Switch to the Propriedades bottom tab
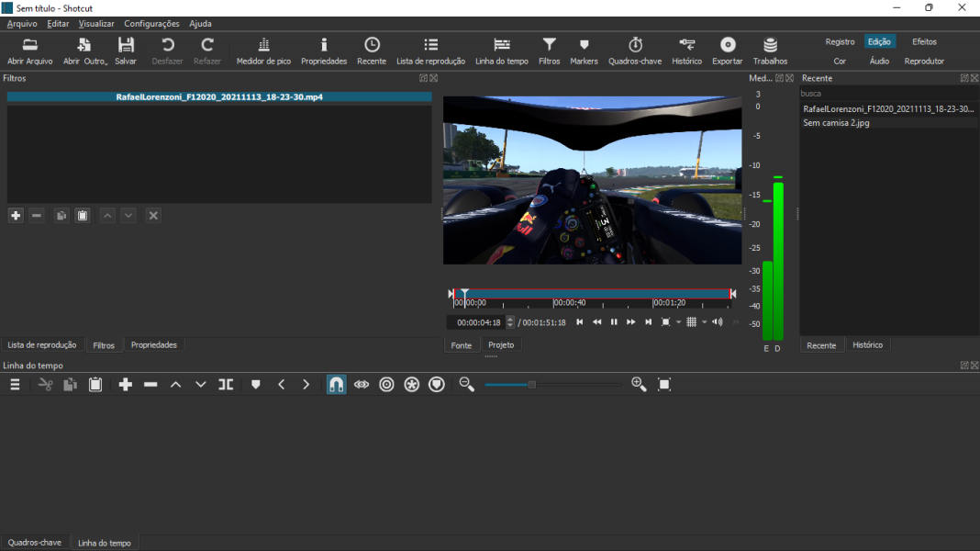 pos(154,345)
